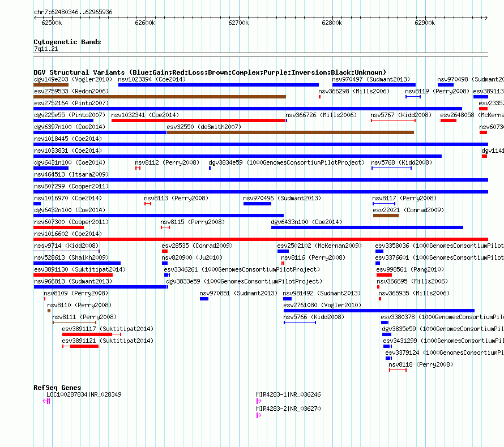The height and width of the screenshot is (447, 504).
Task: Click the esv3379124 blue variant glyph
Action: point(388,358)
